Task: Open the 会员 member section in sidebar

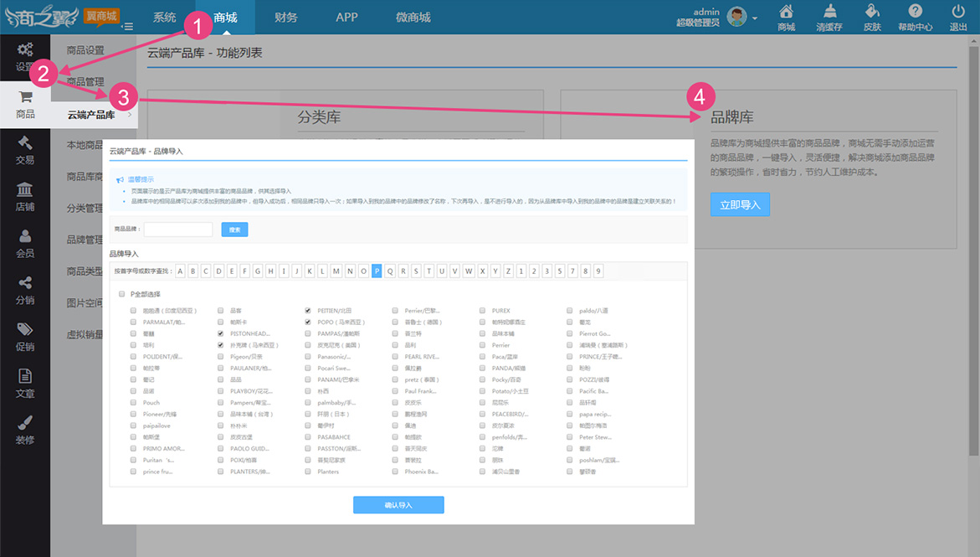Action: pyautogui.click(x=25, y=244)
